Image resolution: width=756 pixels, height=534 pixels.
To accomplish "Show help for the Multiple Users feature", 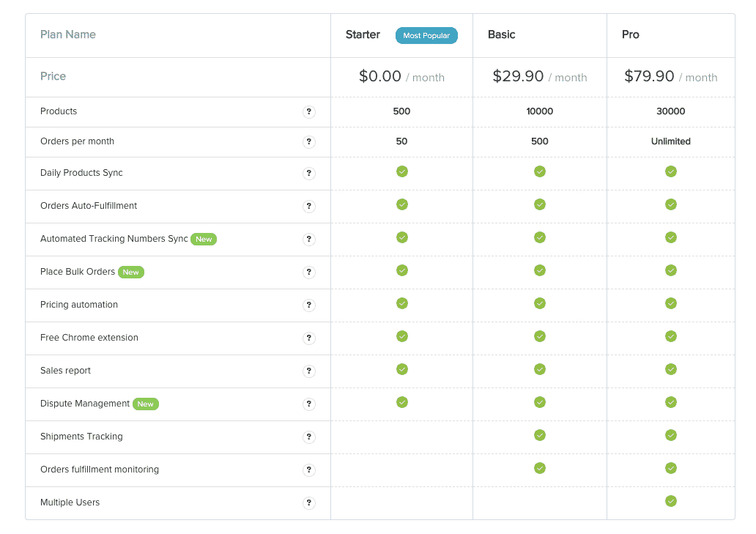I will coord(309,503).
